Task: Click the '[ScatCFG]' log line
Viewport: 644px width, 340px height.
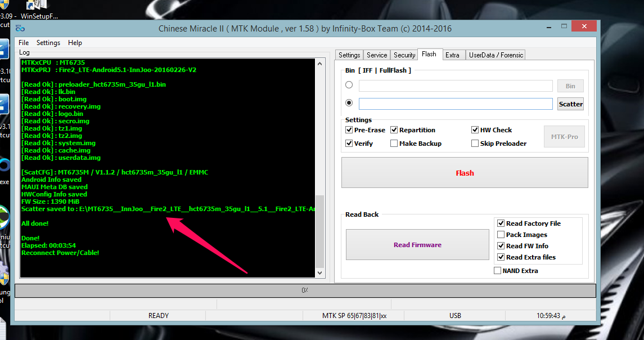Action: [x=115, y=172]
